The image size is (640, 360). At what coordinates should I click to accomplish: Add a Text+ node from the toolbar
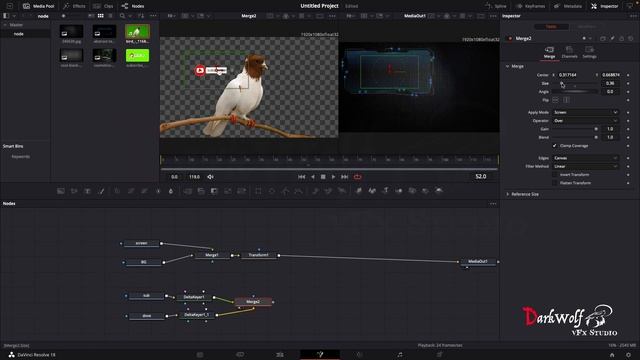click(88, 191)
